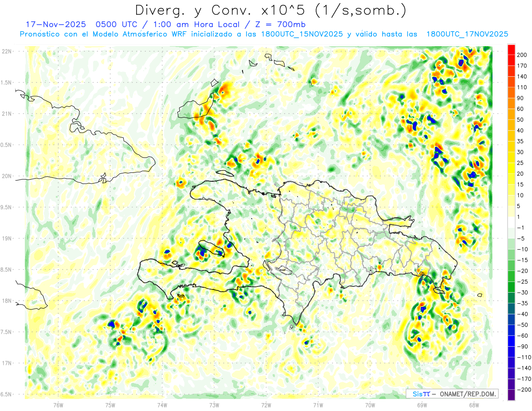532x411 pixels.
Task: Select the '-200' colorbar value at bottom
Action: pyautogui.click(x=525, y=390)
